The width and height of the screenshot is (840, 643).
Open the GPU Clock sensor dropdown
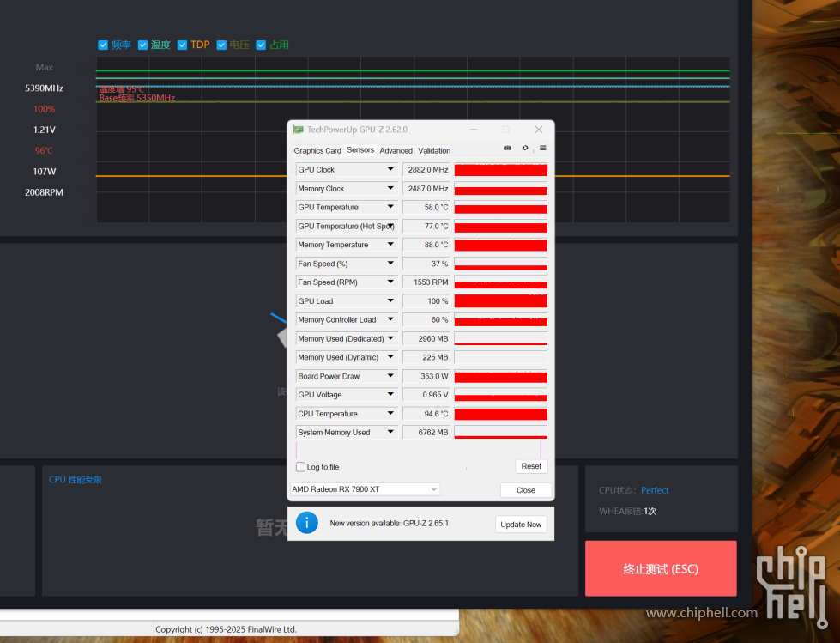coord(390,169)
